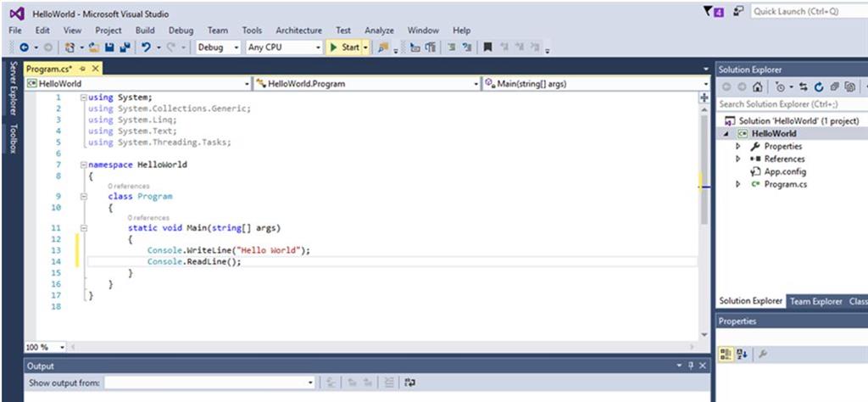Close the Program.cs document tab
Image resolution: width=868 pixels, height=402 pixels.
[x=95, y=69]
